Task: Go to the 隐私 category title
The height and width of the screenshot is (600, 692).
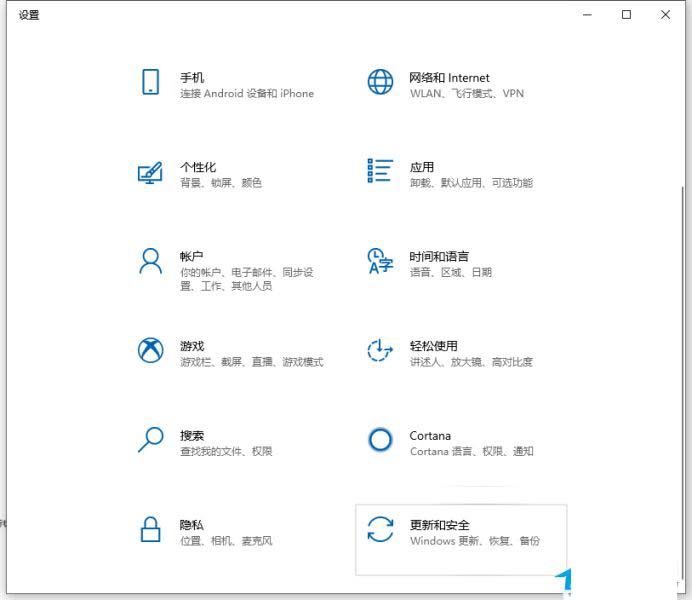Action: [192, 525]
